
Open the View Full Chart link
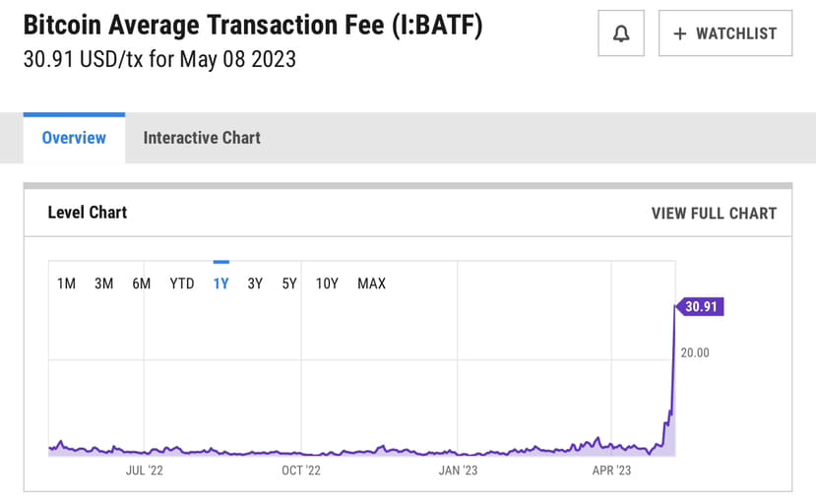coord(714,213)
